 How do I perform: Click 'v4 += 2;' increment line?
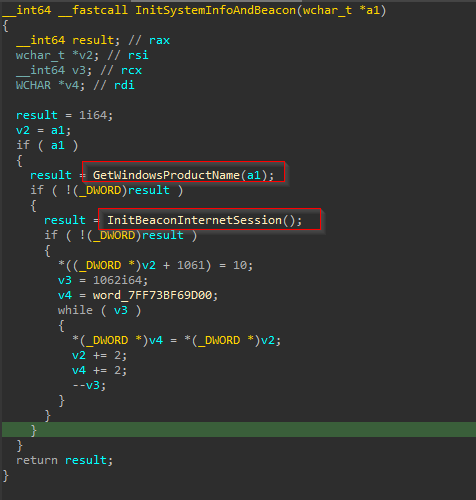point(99,370)
